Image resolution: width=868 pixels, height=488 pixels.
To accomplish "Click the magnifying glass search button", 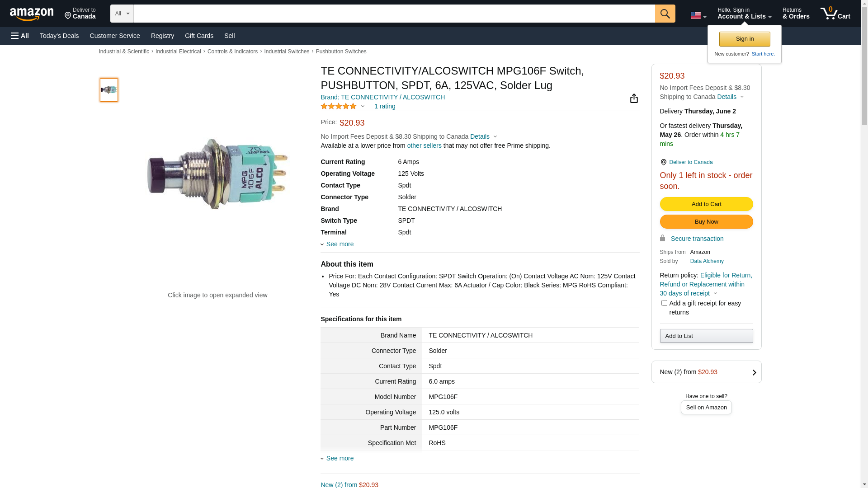I will click(665, 14).
